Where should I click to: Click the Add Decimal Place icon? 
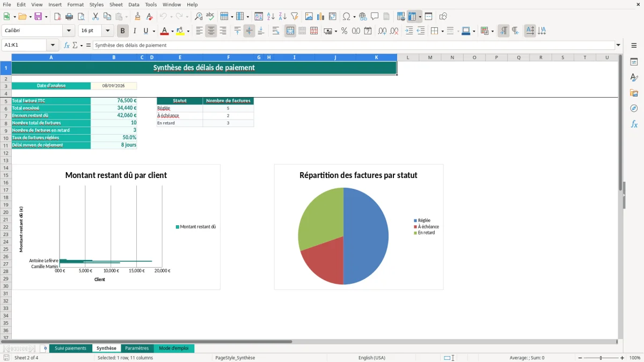click(x=382, y=31)
